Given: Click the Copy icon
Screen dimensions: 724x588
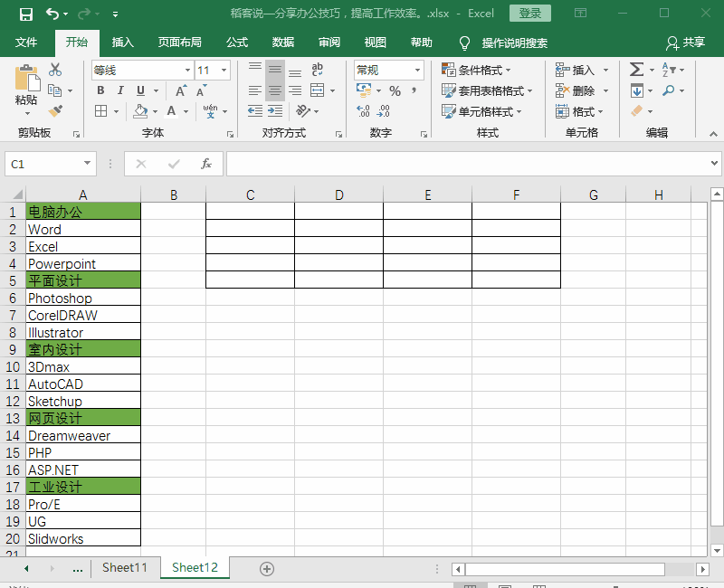Looking at the screenshot, I should (55, 90).
